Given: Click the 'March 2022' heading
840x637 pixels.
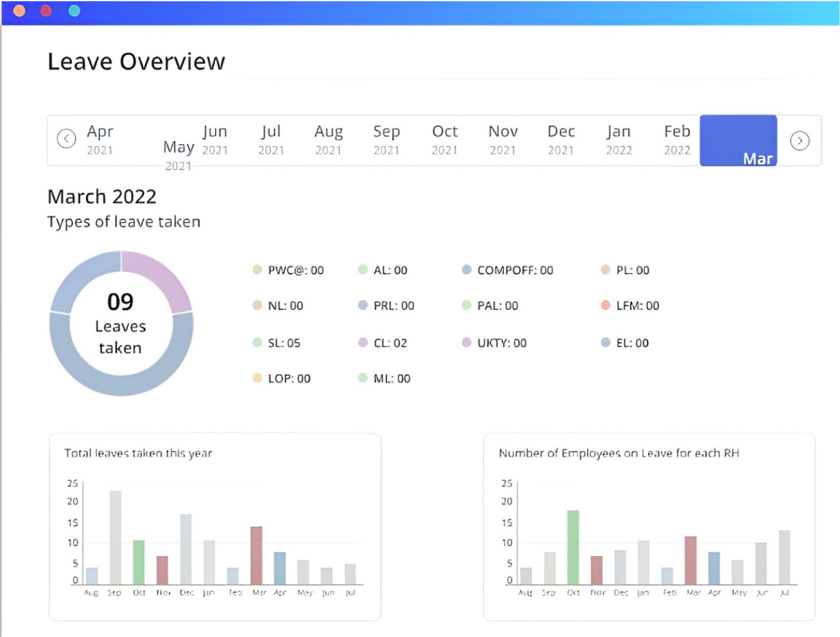Looking at the screenshot, I should click(102, 196).
